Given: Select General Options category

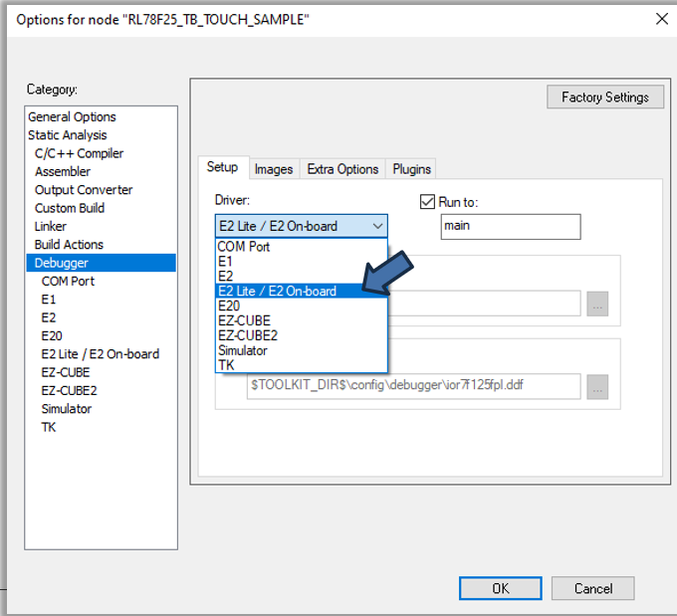Looking at the screenshot, I should click(72, 116).
